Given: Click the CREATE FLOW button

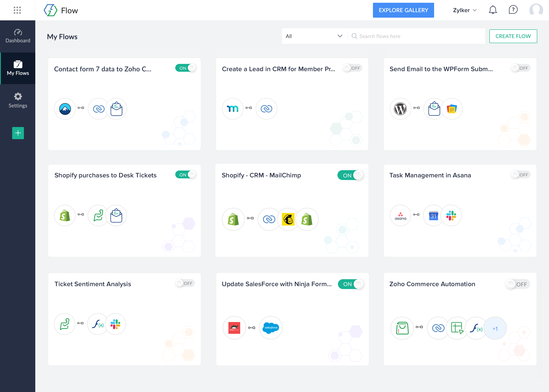Looking at the screenshot, I should point(513,36).
